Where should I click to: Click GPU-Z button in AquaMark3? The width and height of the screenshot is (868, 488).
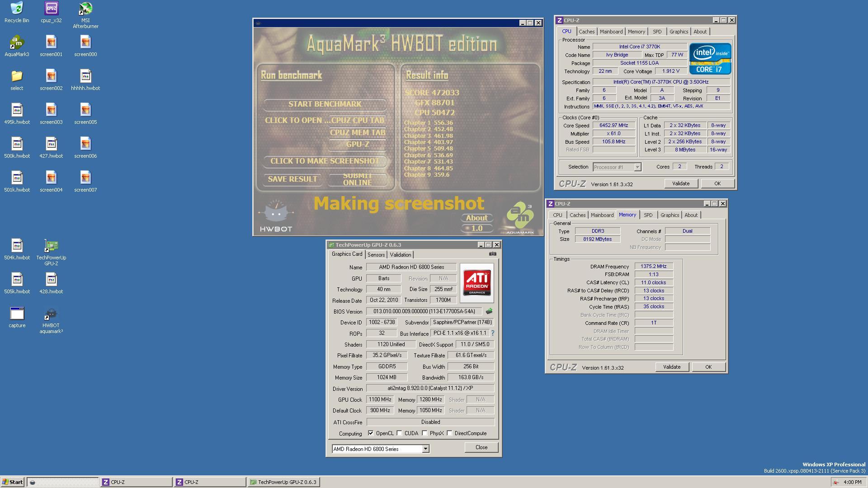click(x=357, y=145)
